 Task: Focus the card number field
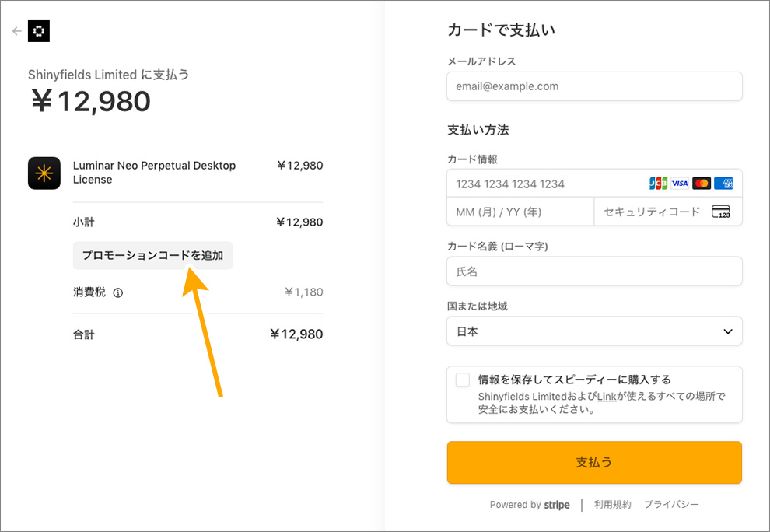tap(544, 184)
